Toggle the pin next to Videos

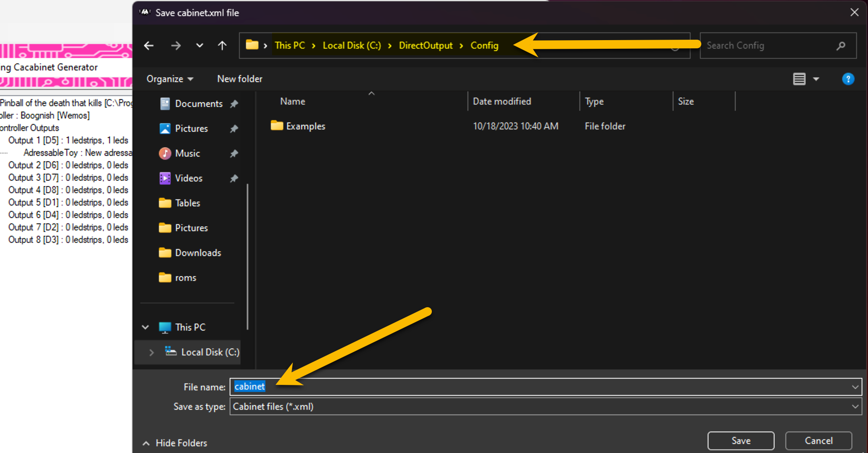point(234,179)
